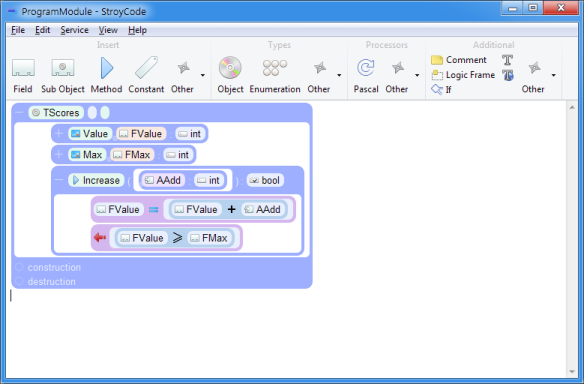The width and height of the screenshot is (584, 384).
Task: Select the Object type icon
Action: [x=230, y=76]
